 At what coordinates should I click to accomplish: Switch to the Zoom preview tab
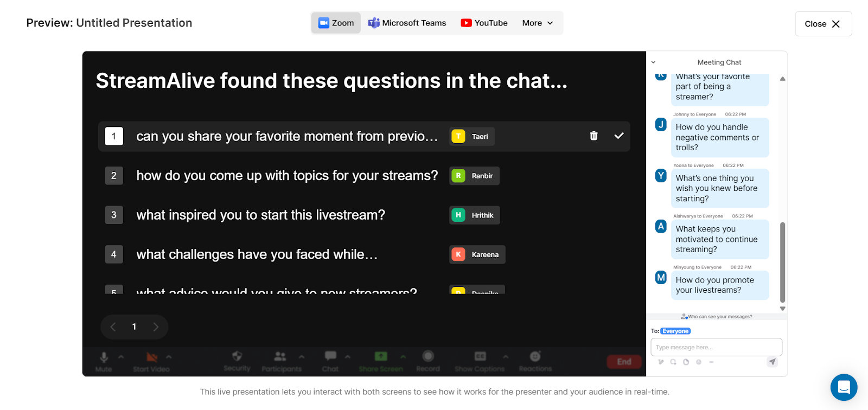pyautogui.click(x=336, y=23)
